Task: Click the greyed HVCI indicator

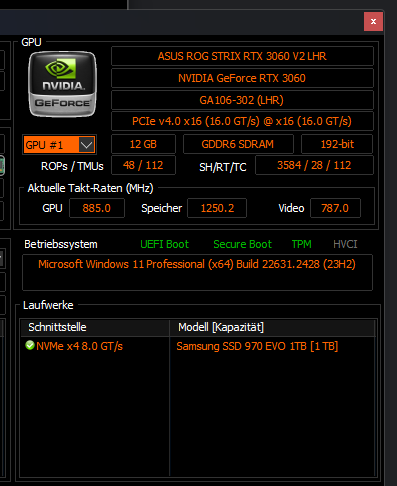Action: click(345, 244)
